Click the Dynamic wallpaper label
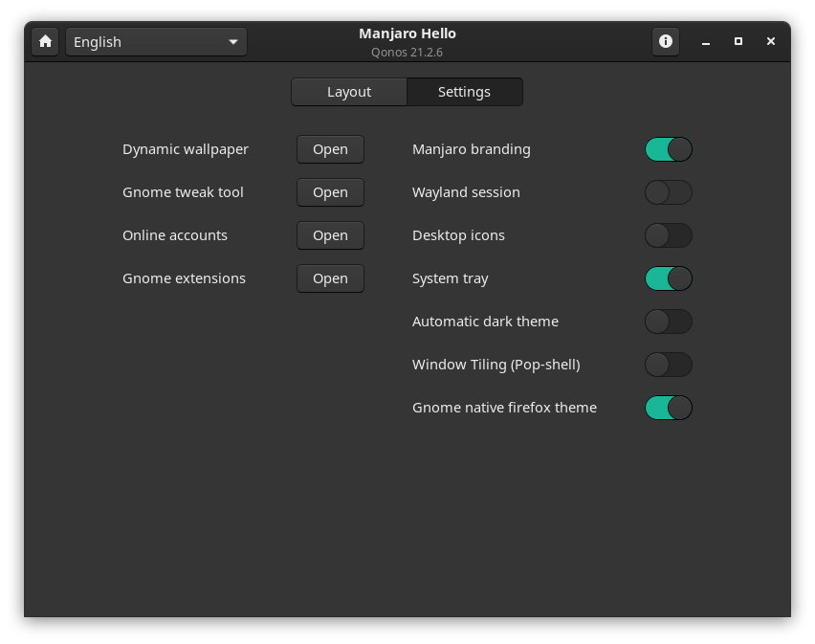 [x=185, y=149]
